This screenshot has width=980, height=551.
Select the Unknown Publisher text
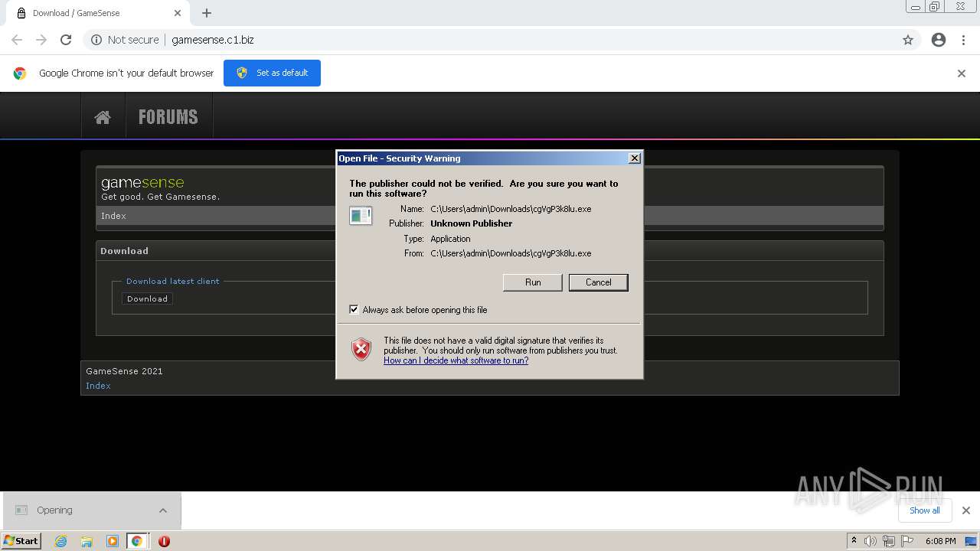click(471, 223)
